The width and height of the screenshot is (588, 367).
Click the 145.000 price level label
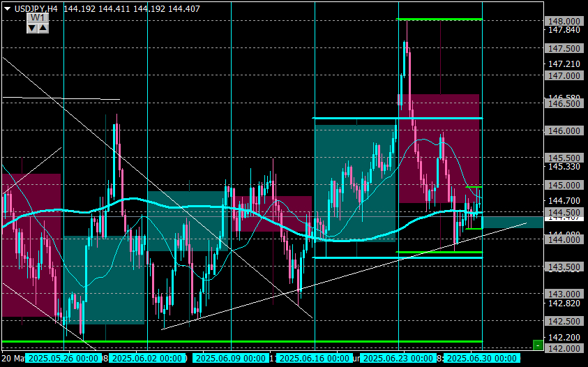pos(564,186)
